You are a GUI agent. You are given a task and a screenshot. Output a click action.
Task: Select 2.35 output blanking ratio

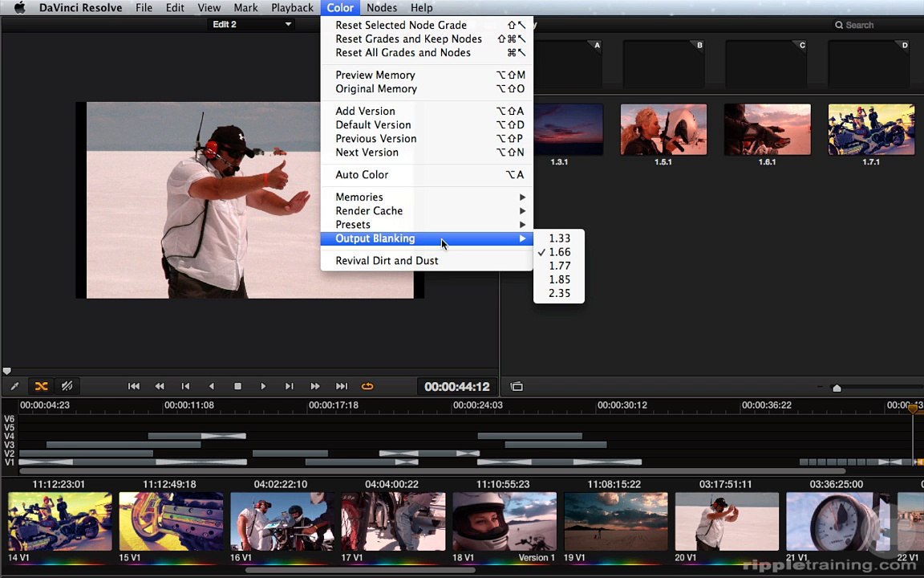point(558,293)
